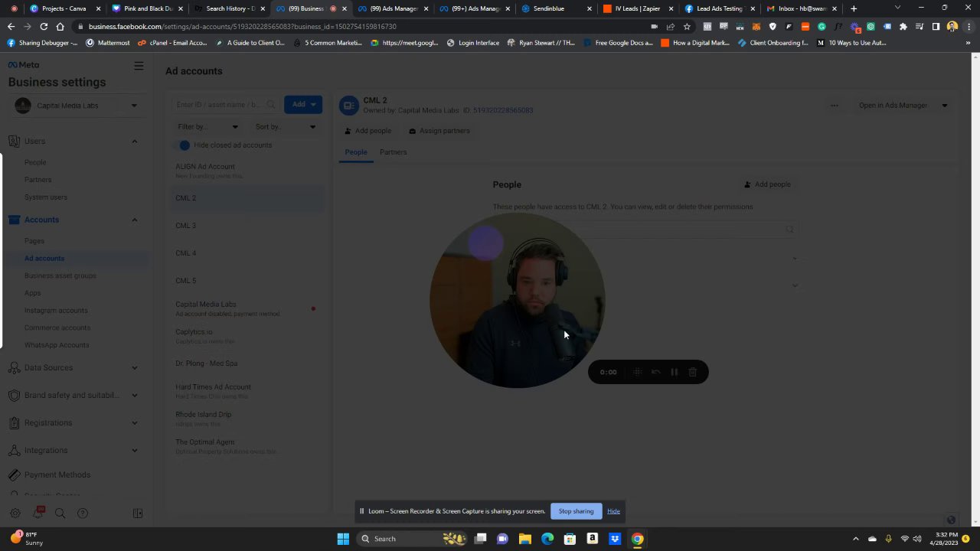The width and height of the screenshot is (980, 551).
Task: Expand the Data Sources section
Action: pos(134,368)
